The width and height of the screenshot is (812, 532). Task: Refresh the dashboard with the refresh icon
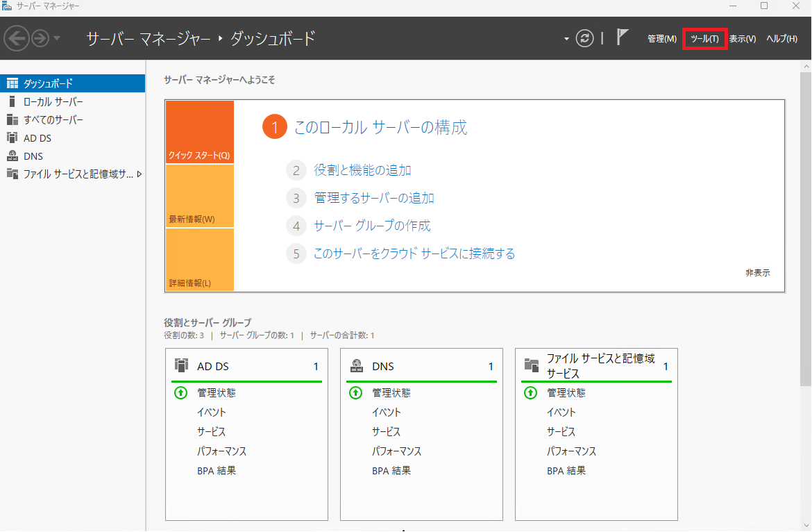pos(584,38)
